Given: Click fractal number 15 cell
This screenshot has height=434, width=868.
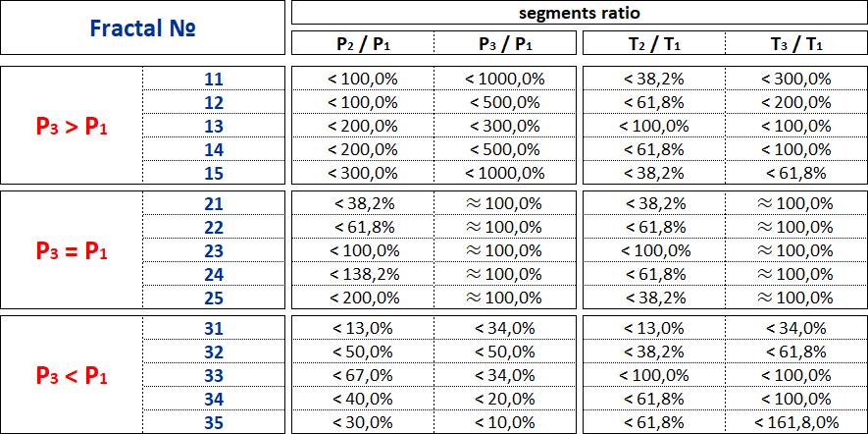Looking at the screenshot, I should coord(214,173).
